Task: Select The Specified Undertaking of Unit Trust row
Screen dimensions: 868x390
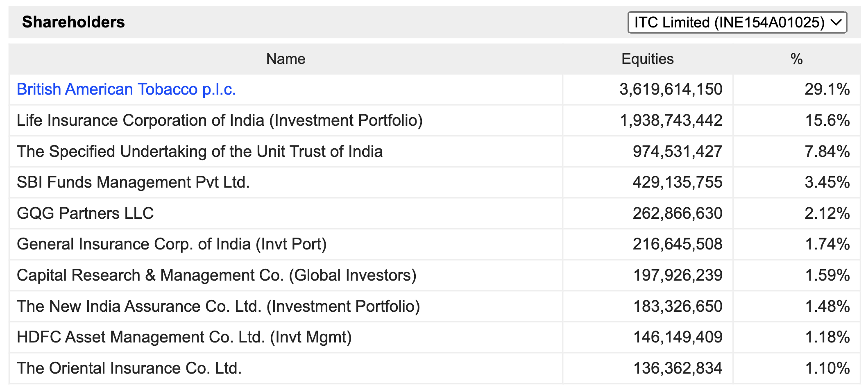Action: [435, 152]
